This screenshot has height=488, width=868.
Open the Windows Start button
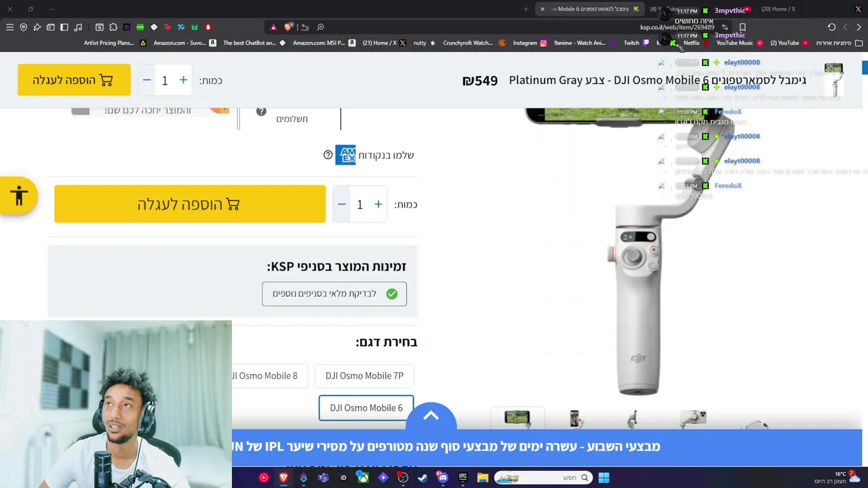(604, 478)
